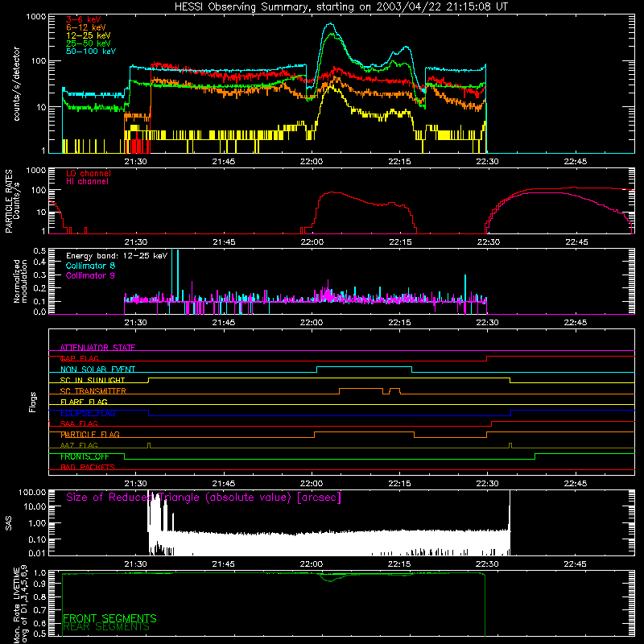
Task: Click the LO channel legend entry
Action: (89, 173)
